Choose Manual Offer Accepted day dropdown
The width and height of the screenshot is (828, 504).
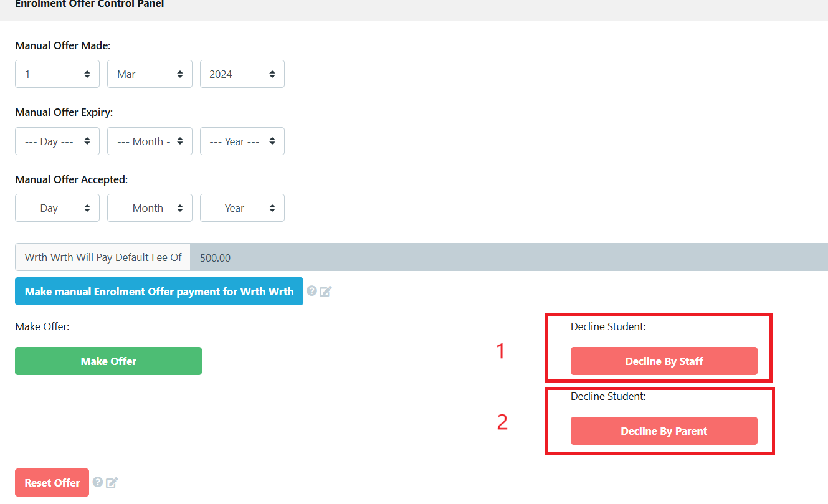pyautogui.click(x=57, y=208)
